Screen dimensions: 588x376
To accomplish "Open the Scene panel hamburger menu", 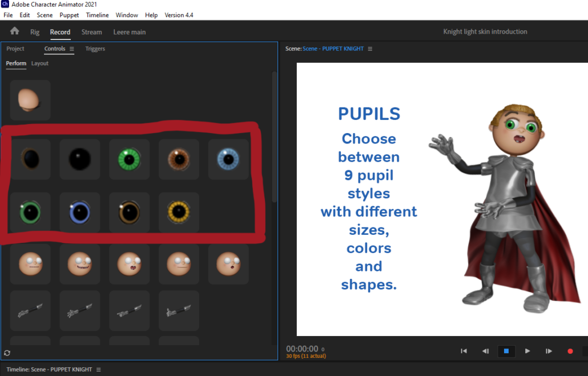I will (370, 49).
